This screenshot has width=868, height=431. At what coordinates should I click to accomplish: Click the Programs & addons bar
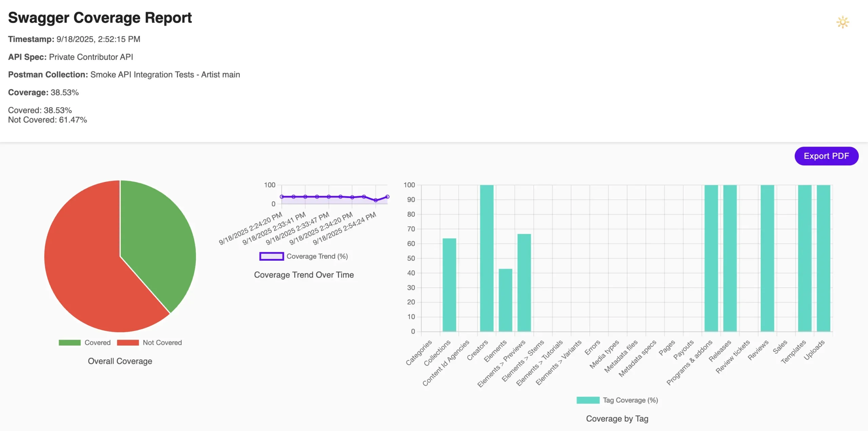click(711, 258)
